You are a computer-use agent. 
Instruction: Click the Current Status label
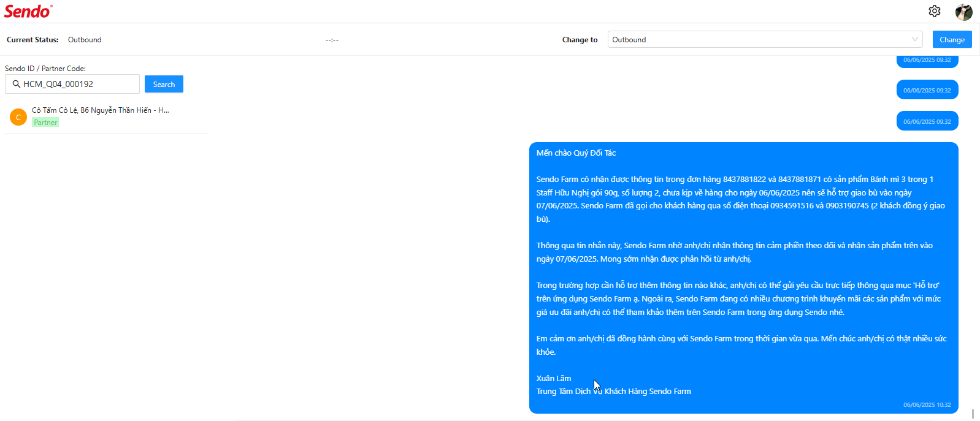click(x=33, y=40)
